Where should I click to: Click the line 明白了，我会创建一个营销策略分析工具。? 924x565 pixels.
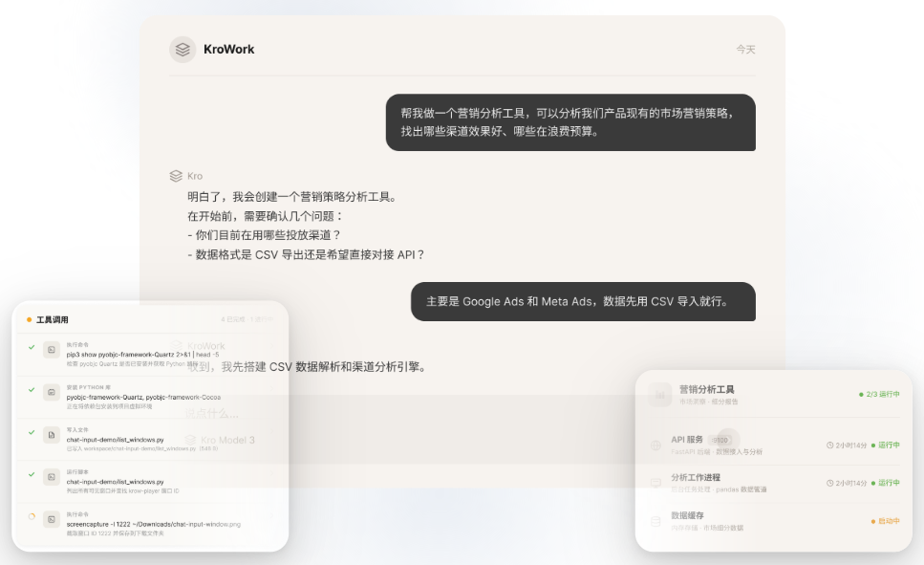pos(294,197)
